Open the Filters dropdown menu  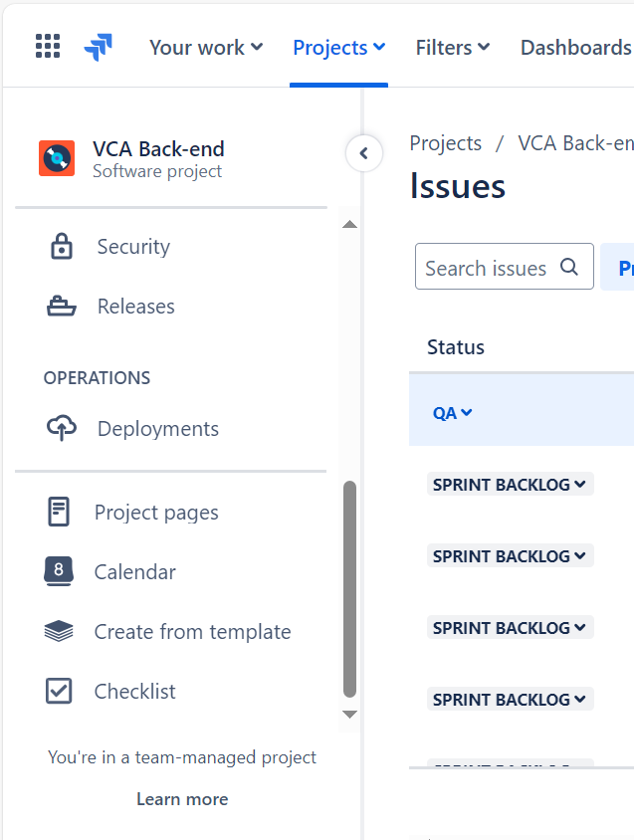pyautogui.click(x=453, y=48)
